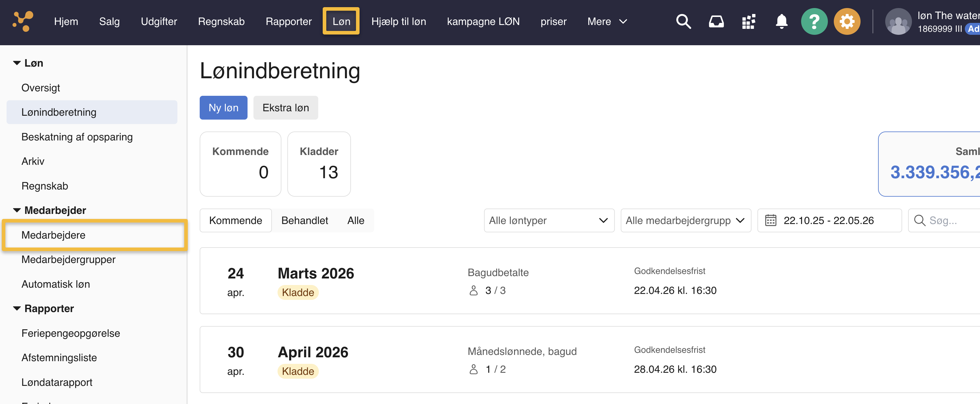Open the apps grid icon

(748, 21)
